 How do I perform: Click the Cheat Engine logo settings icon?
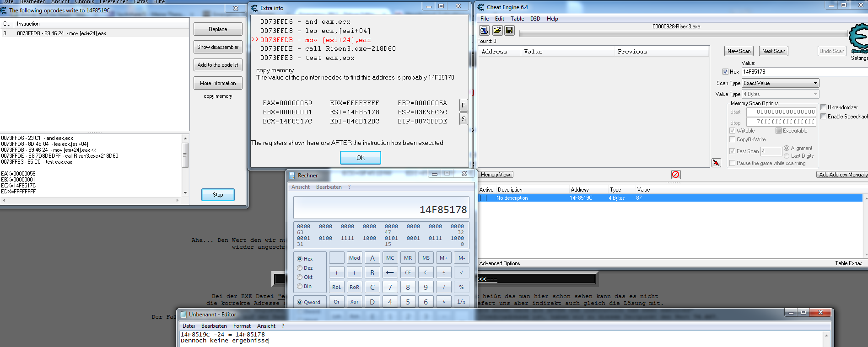[858, 39]
